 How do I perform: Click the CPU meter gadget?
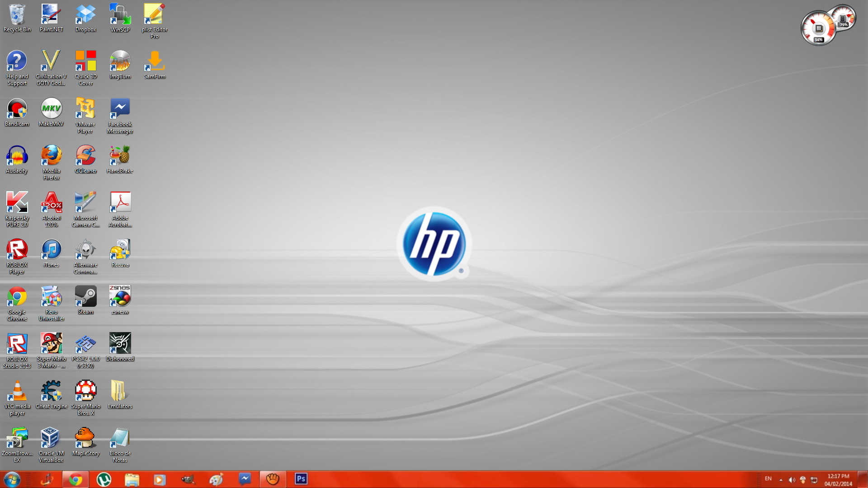818,28
